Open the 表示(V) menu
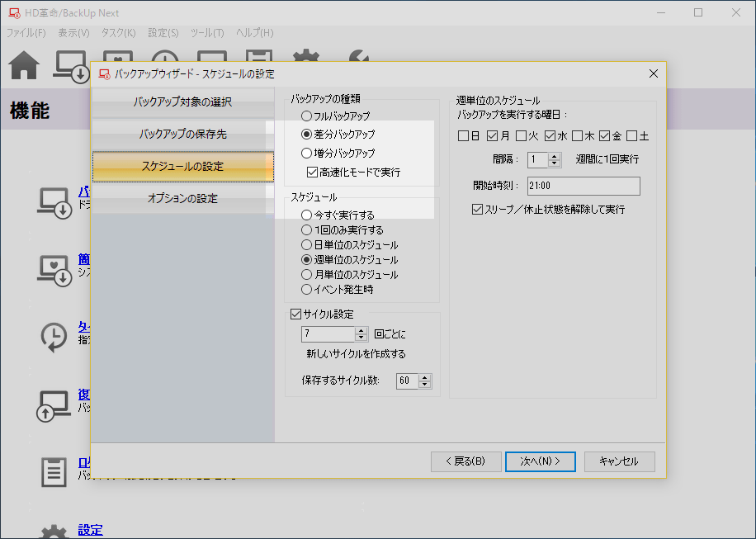The width and height of the screenshot is (756, 539). coord(73,33)
